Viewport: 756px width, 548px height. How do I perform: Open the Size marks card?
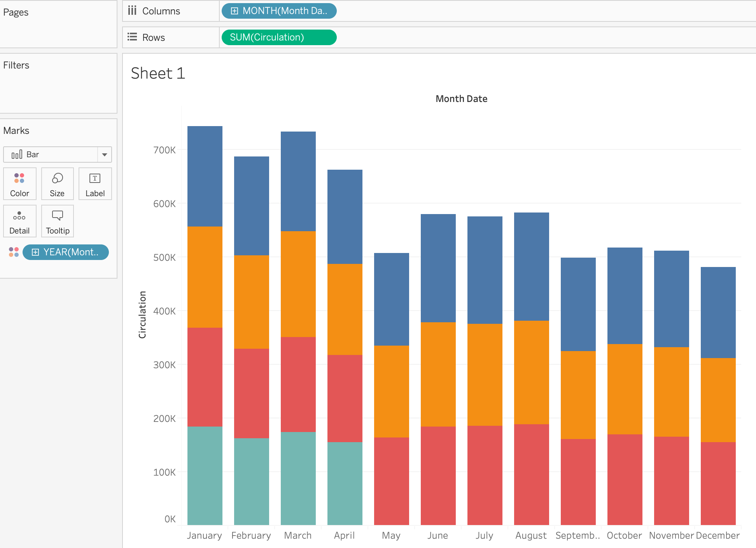coord(57,184)
